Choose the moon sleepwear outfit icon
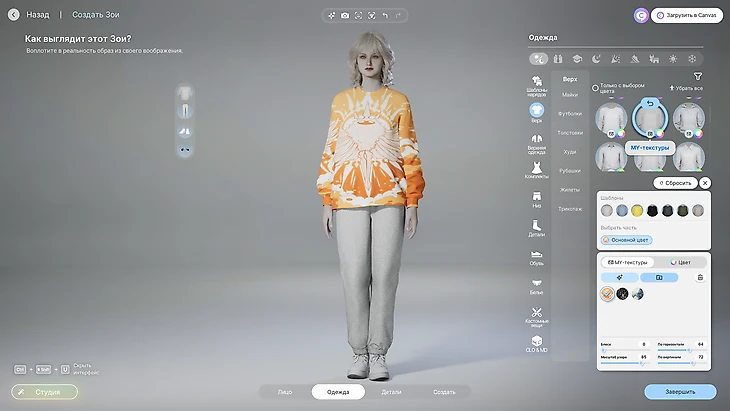This screenshot has height=411, width=730. coord(596,59)
